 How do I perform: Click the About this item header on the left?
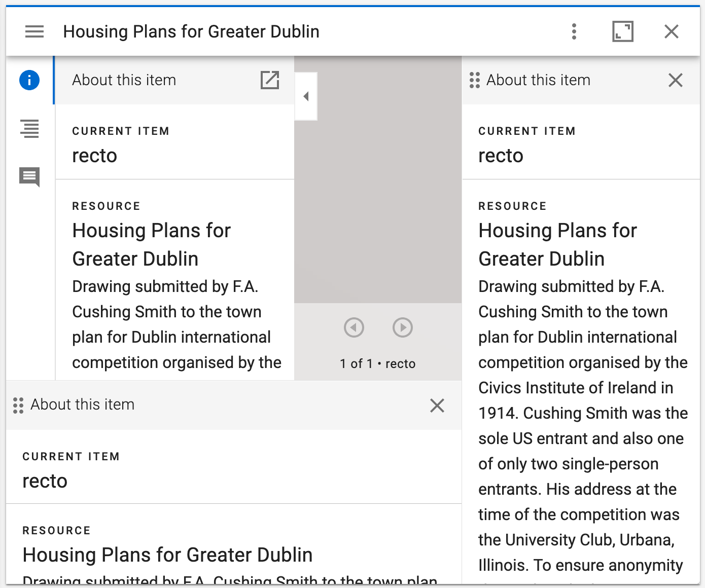tap(124, 80)
